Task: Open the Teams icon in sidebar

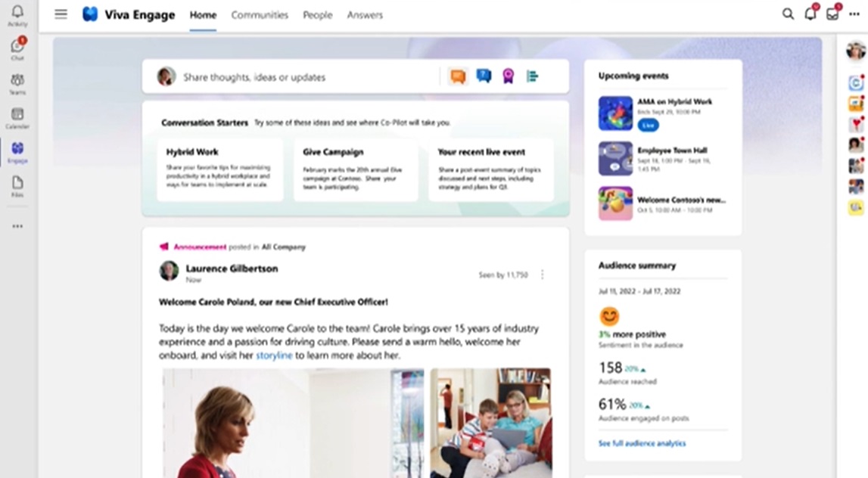Action: [17, 83]
